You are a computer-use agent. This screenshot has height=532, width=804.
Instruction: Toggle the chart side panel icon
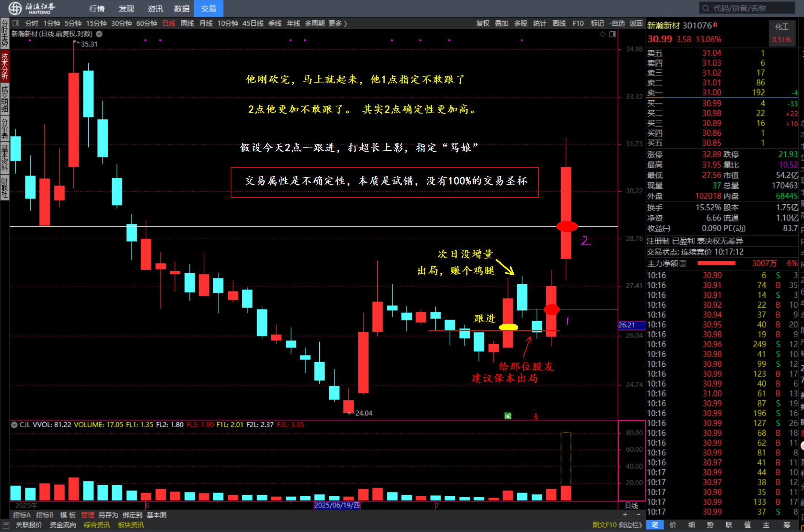(x=613, y=34)
